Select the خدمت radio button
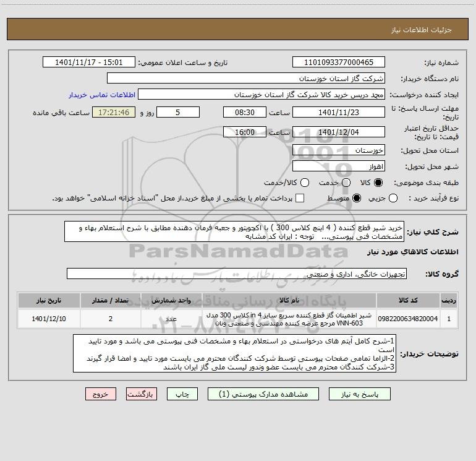476x461 pixels. pos(346,183)
